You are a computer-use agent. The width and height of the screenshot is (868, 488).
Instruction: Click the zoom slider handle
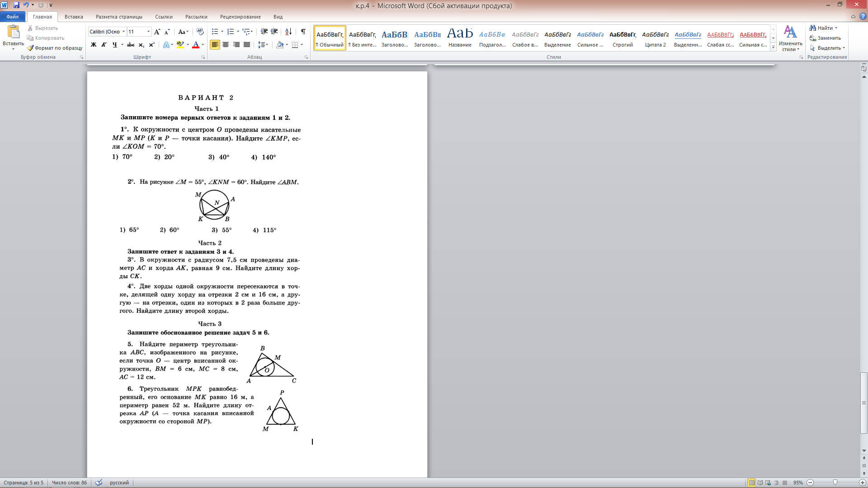coord(835,483)
